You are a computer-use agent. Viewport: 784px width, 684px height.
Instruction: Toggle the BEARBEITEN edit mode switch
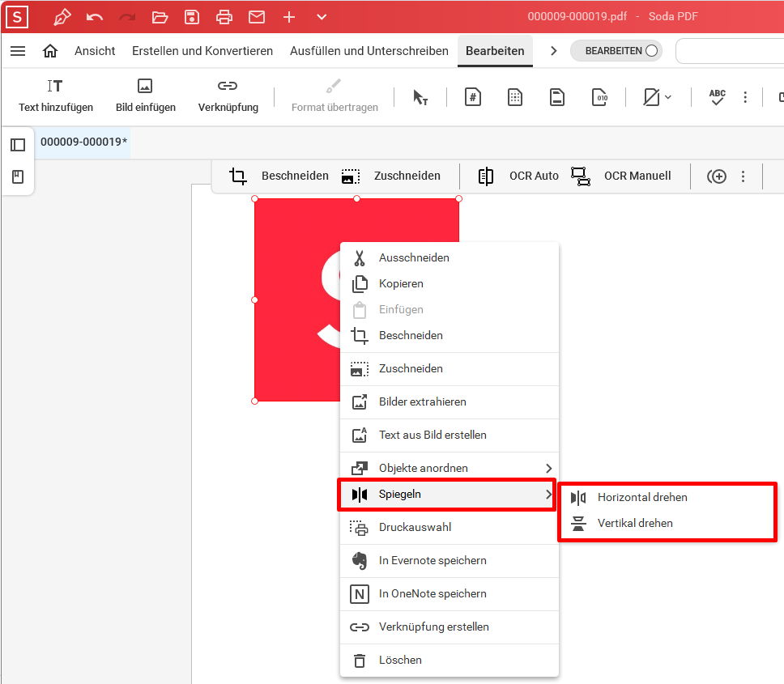[x=616, y=51]
